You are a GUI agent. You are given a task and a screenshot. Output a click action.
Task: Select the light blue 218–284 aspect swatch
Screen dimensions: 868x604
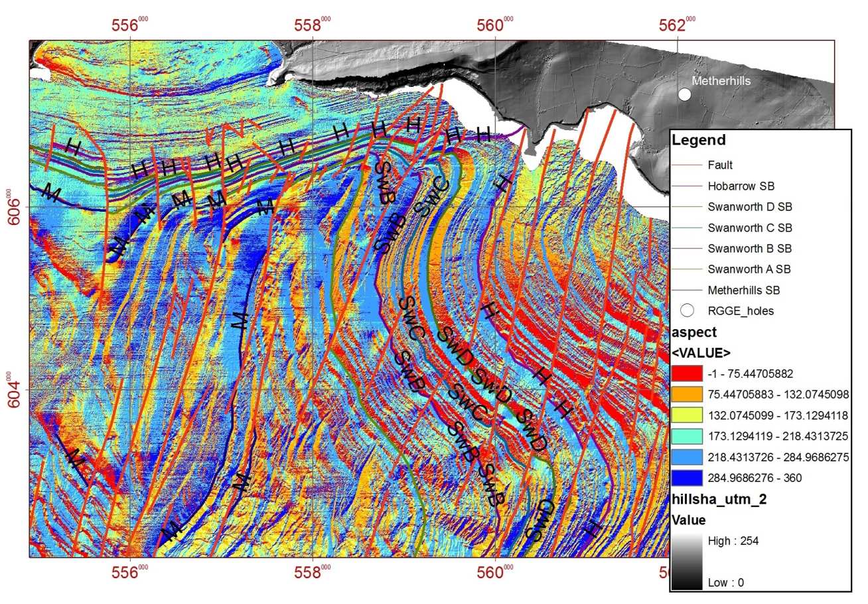(687, 457)
